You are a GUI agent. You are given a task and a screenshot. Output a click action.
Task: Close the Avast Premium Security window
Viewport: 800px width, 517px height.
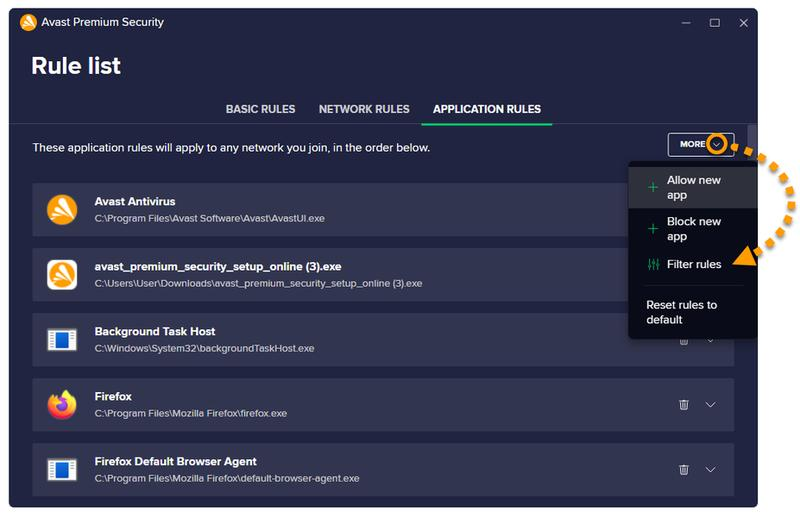coord(743,23)
